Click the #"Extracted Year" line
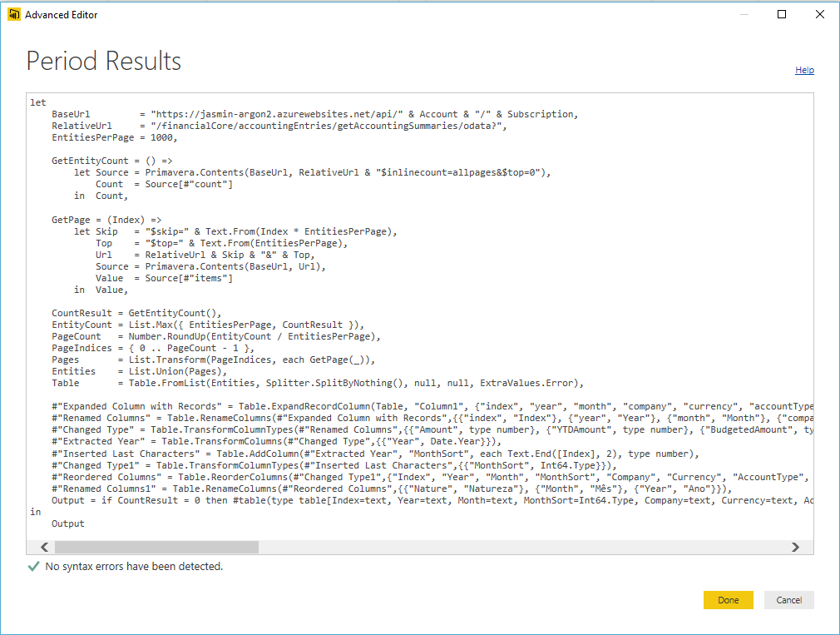 point(276,442)
